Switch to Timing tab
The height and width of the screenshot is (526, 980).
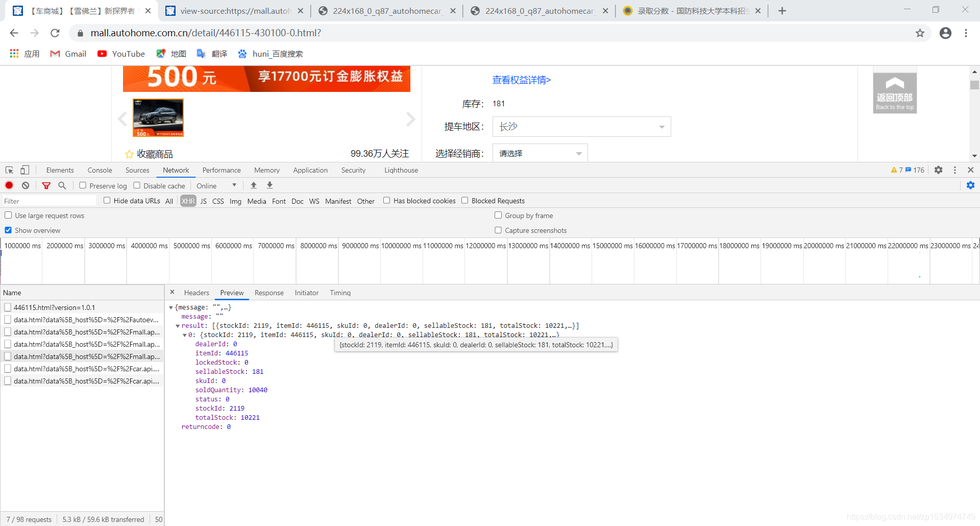click(x=340, y=293)
